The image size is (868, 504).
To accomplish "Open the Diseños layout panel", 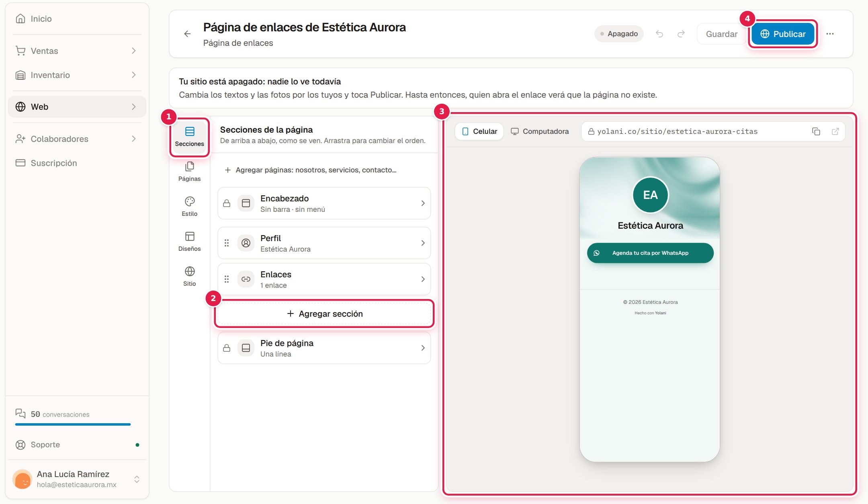I will tap(190, 242).
